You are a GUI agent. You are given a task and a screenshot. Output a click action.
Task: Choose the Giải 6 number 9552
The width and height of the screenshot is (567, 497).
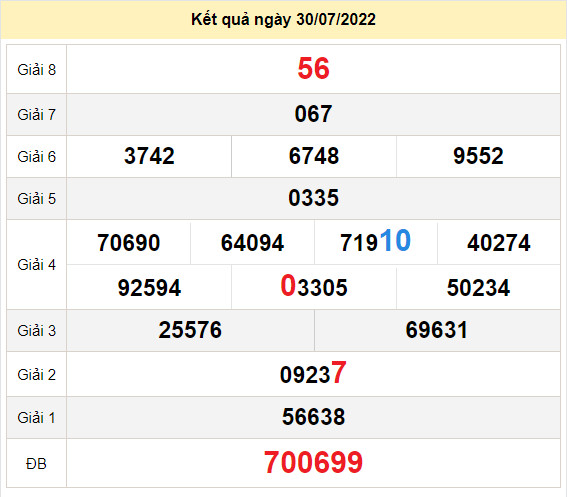(x=478, y=156)
